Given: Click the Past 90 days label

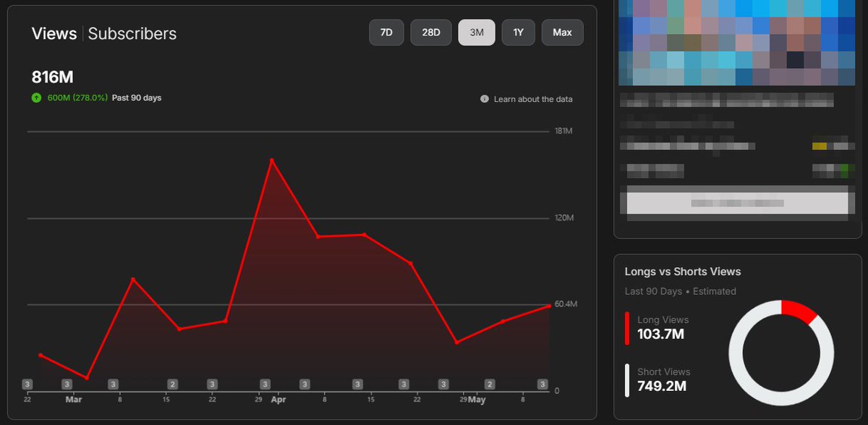Looking at the screenshot, I should 137,98.
